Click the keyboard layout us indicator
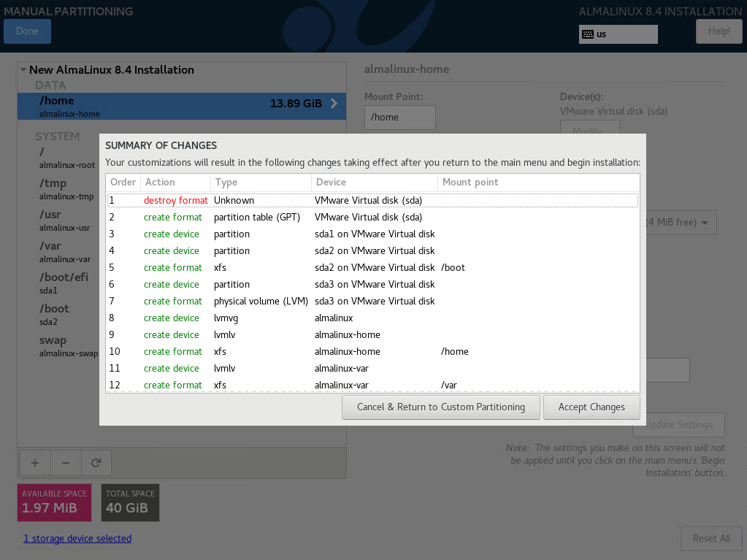 (x=618, y=34)
